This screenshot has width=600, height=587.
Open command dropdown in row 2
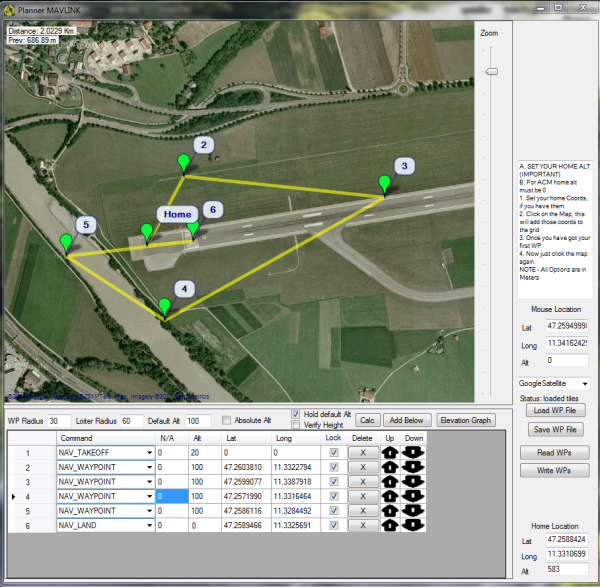[x=149, y=467]
